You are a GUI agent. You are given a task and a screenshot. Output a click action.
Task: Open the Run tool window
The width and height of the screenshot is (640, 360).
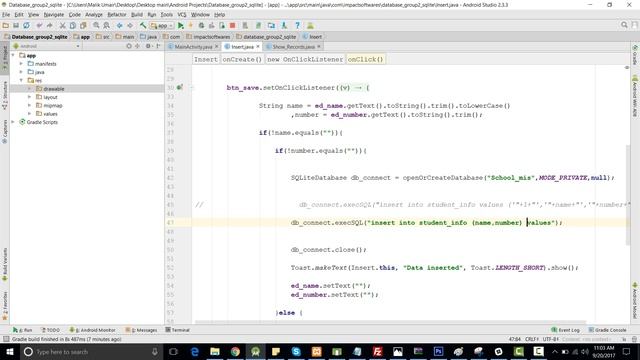click(22, 330)
